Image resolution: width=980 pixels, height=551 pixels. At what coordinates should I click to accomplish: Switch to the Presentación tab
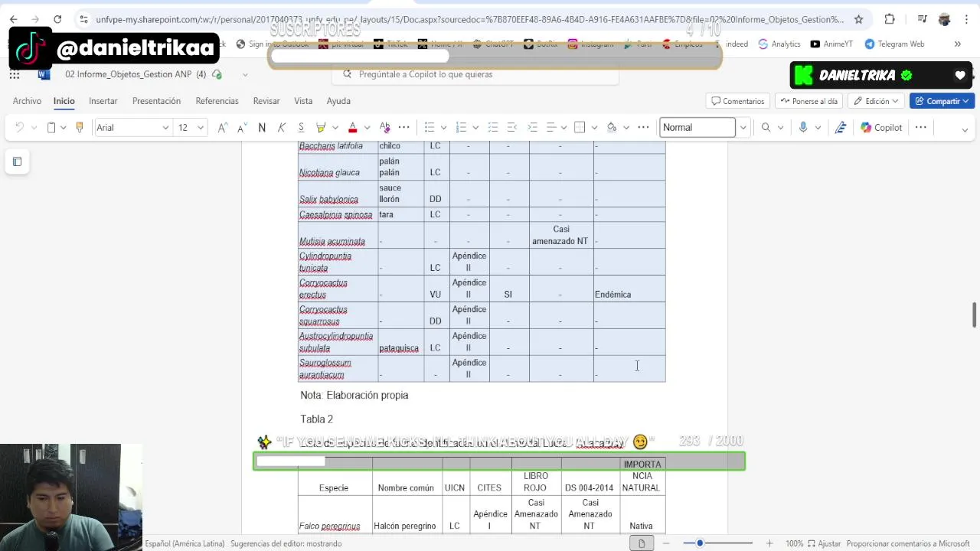tap(156, 101)
